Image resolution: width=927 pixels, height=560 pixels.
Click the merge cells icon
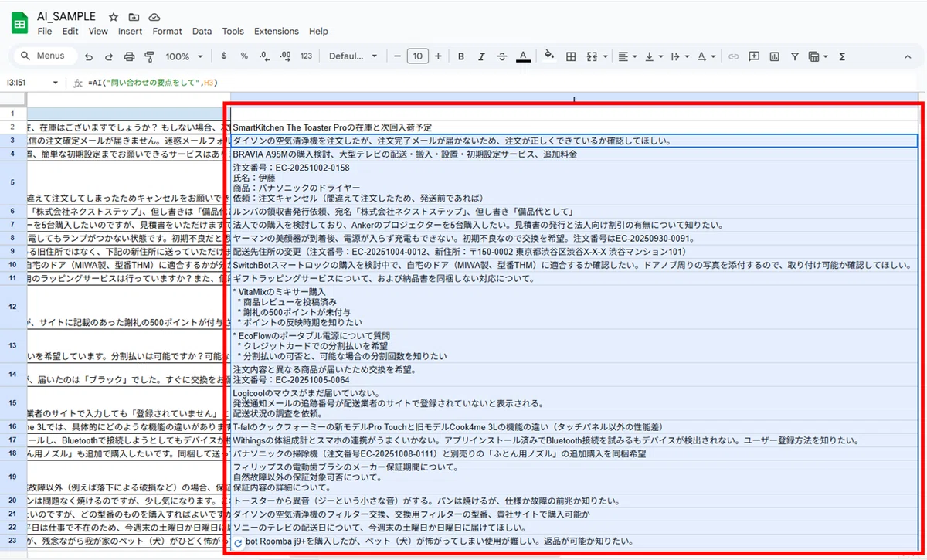(592, 56)
